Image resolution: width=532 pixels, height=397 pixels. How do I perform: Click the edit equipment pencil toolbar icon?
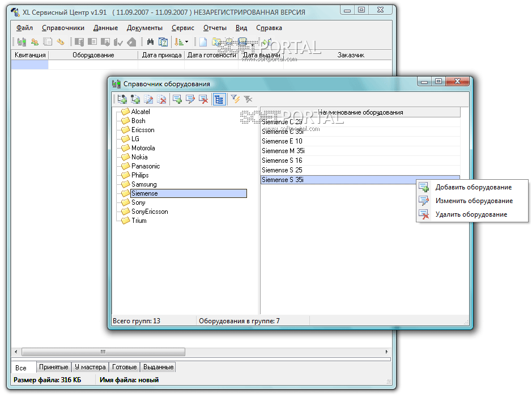190,99
